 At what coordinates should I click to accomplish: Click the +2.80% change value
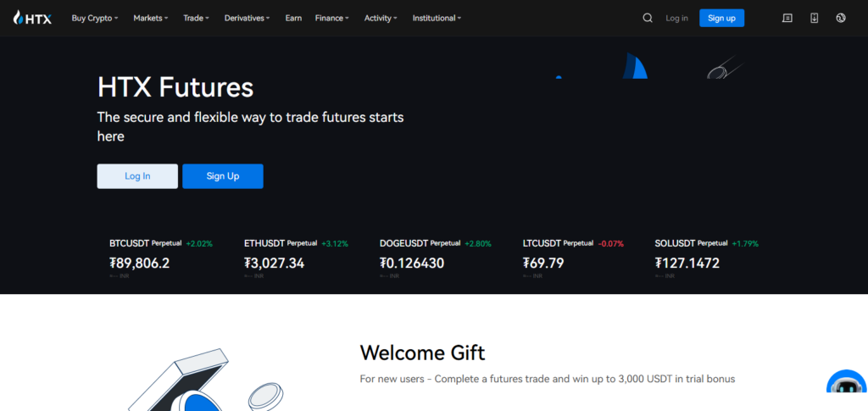(x=478, y=243)
